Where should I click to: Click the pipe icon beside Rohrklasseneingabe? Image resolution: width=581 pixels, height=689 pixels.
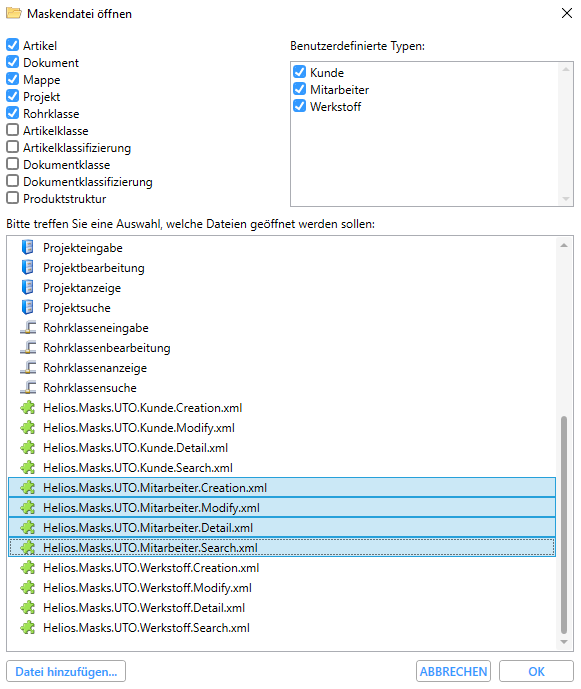(x=28, y=327)
